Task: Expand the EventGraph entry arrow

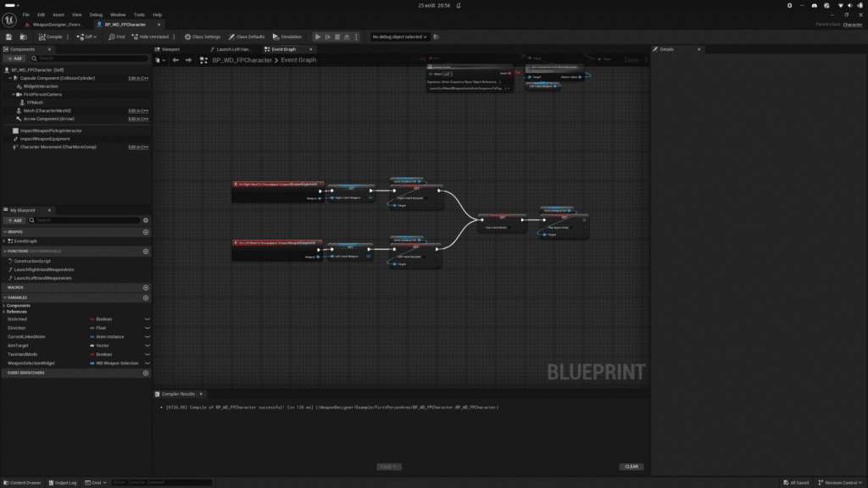Action: pos(4,241)
